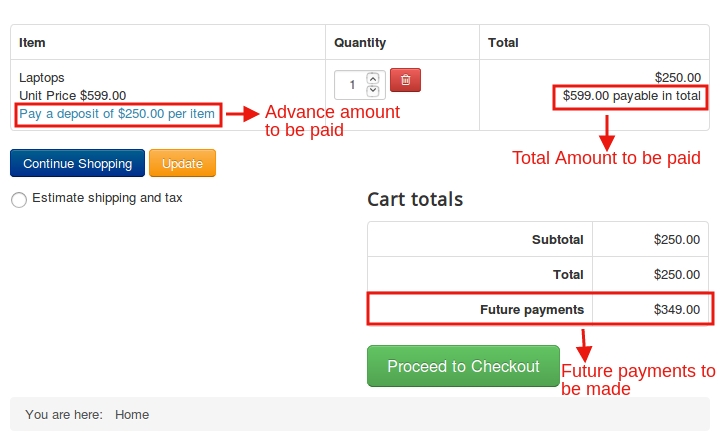Viewport: 728px width, 437px height.
Task: Click the $599.00 payable in total text
Action: [631, 96]
